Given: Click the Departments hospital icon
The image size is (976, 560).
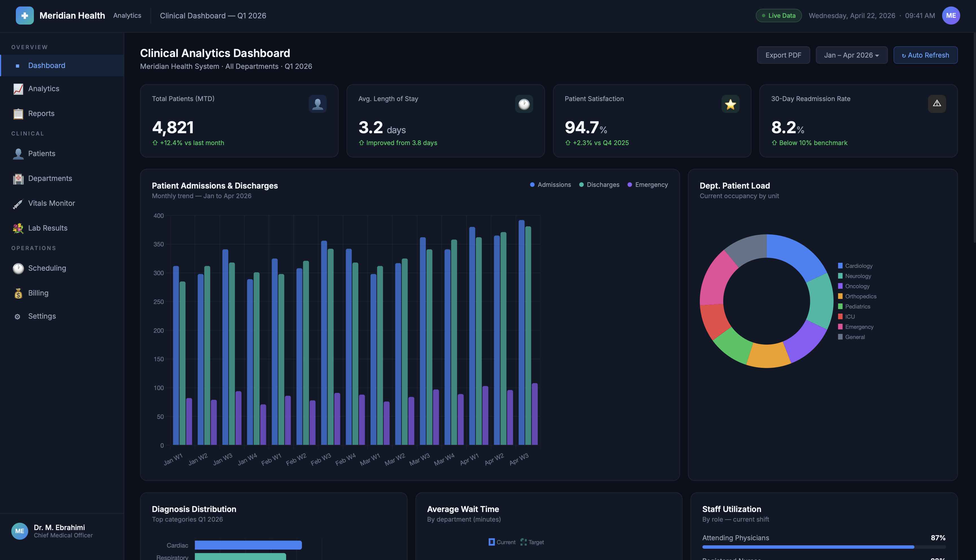Looking at the screenshot, I should 18,178.
